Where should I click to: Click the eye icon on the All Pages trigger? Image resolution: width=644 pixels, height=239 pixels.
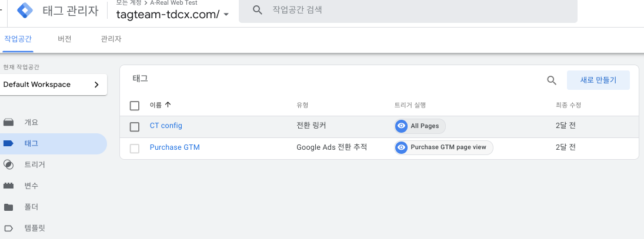tap(401, 126)
